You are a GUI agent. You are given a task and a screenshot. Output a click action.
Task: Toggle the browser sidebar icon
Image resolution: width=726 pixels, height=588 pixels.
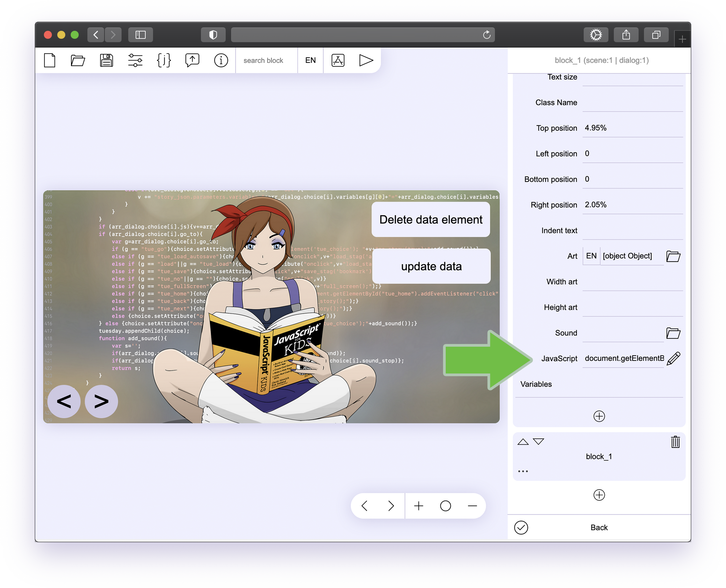140,35
